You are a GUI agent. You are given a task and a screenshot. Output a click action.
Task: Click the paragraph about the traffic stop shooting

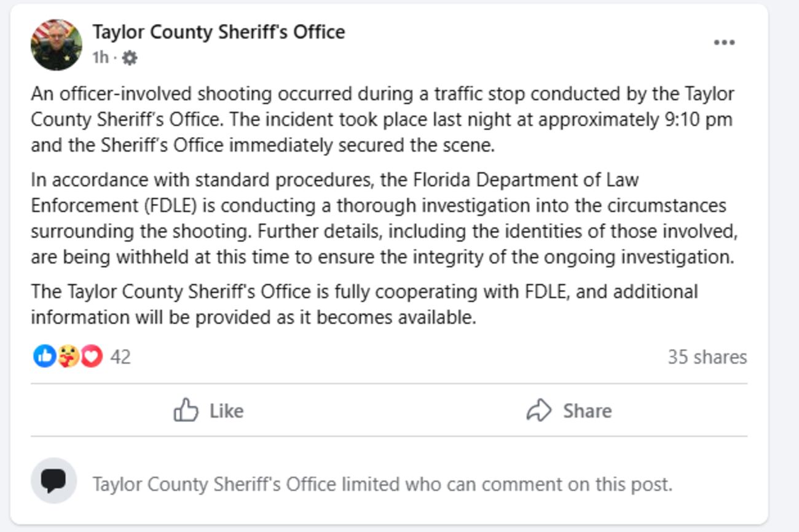click(x=382, y=119)
